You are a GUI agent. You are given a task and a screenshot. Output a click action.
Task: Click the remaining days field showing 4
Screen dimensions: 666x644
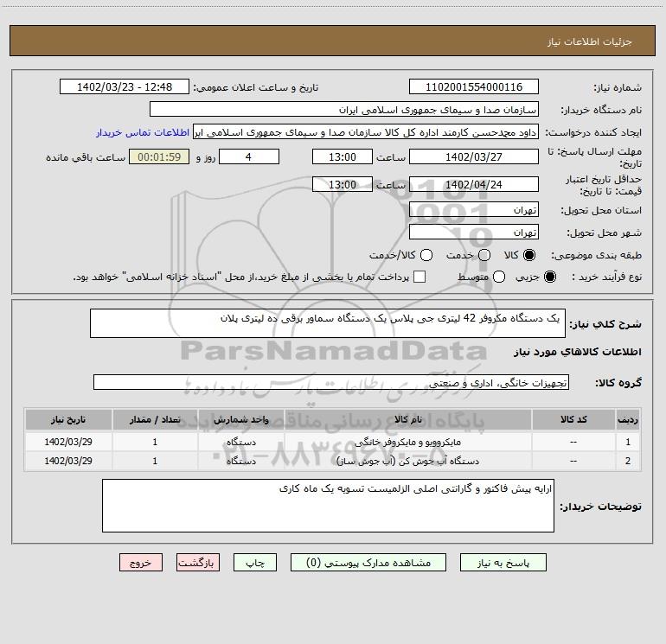coord(249,156)
